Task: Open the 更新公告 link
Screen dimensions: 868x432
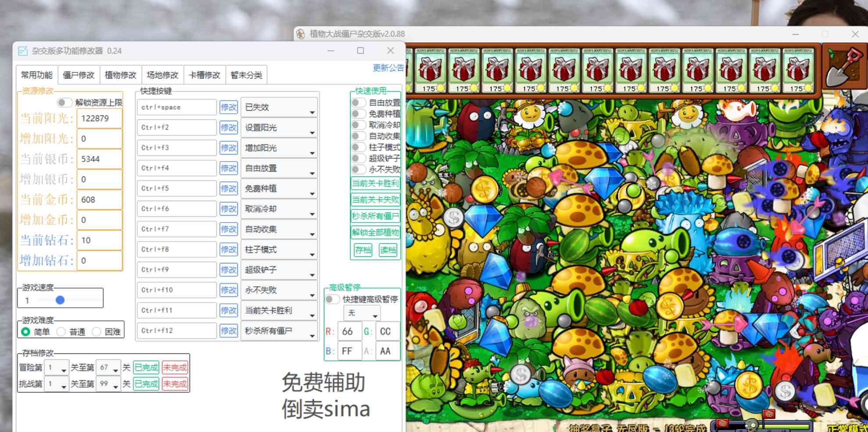Action: pyautogui.click(x=388, y=68)
